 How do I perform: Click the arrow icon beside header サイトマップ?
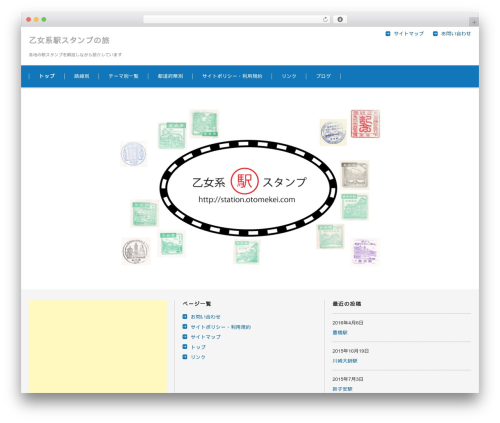point(388,34)
